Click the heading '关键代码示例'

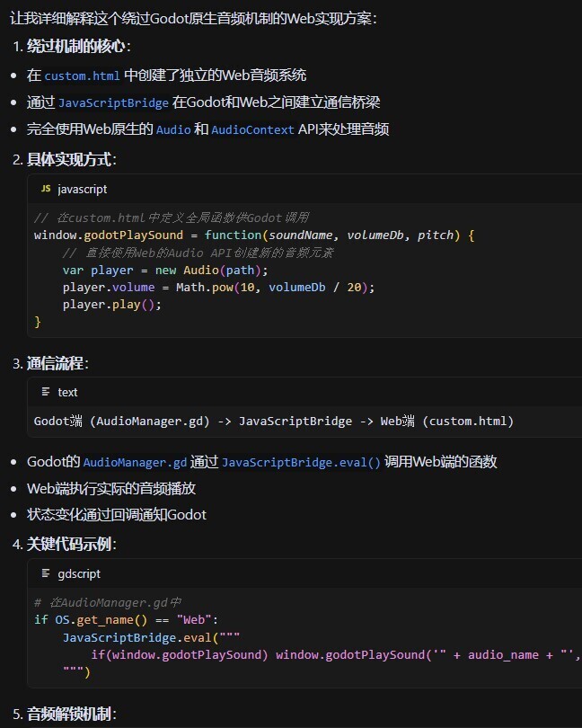68,544
